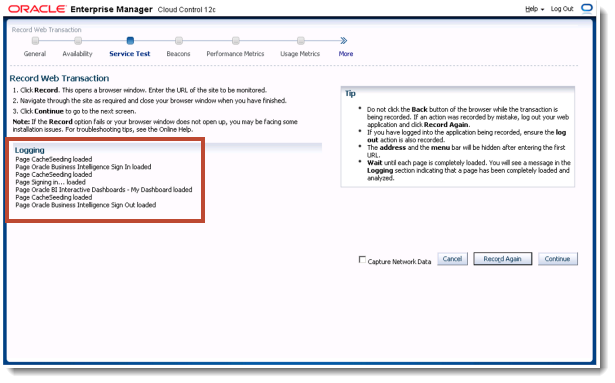The image size is (615, 383).
Task: Click the More link in train
Action: (x=346, y=54)
